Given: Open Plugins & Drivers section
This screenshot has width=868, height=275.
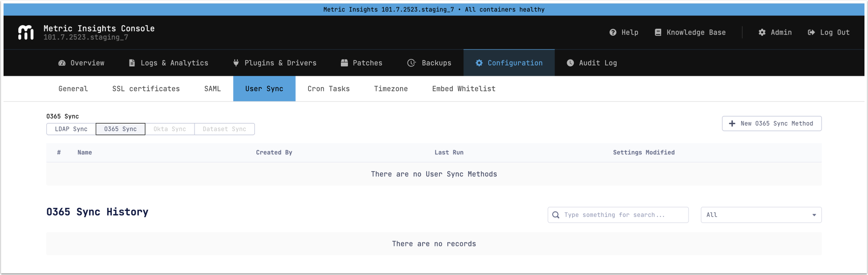Looking at the screenshot, I should pos(275,63).
